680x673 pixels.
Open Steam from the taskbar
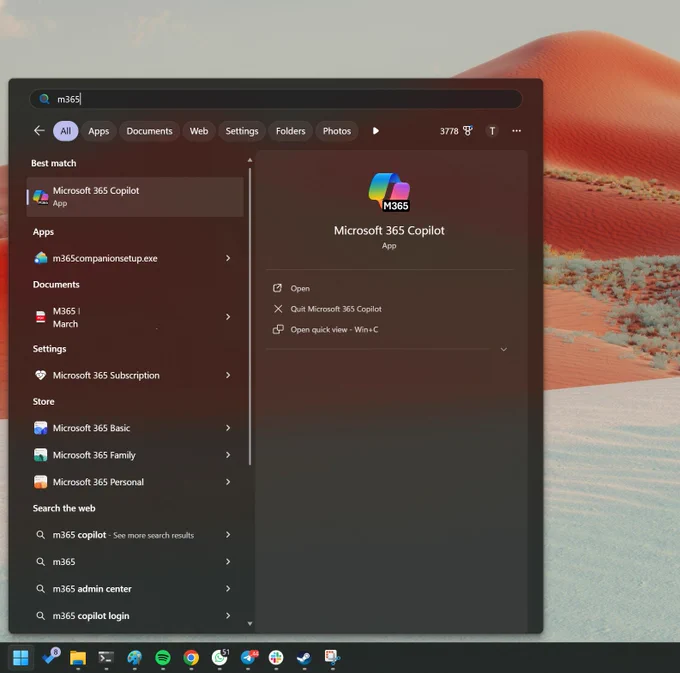pyautogui.click(x=304, y=658)
